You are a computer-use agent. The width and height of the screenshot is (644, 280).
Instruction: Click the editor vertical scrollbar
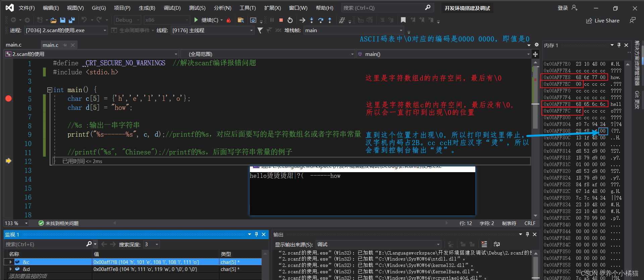[x=536, y=141]
